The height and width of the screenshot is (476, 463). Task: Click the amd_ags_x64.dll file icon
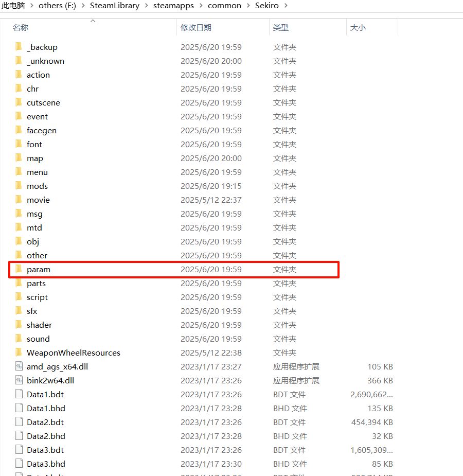tap(19, 366)
